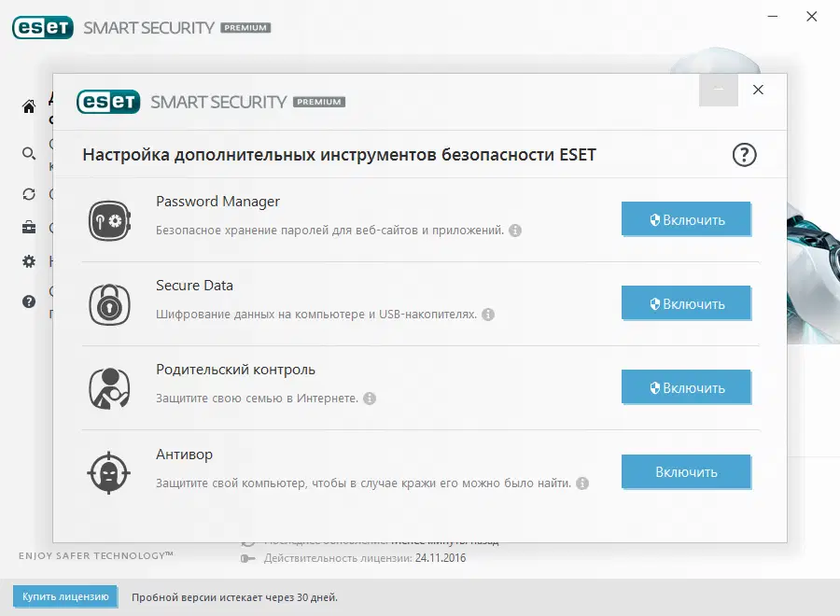Enable Password Manager with Включить button

(686, 219)
